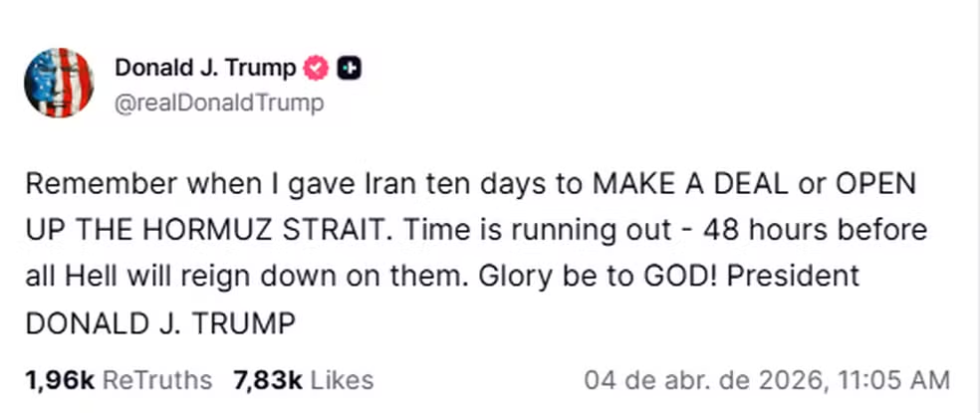Open the flag-painted profile avatar
980x413 pixels.
(x=58, y=83)
